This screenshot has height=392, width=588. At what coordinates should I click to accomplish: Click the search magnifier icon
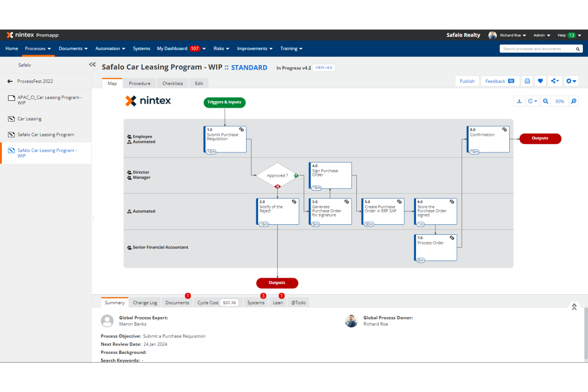click(578, 49)
